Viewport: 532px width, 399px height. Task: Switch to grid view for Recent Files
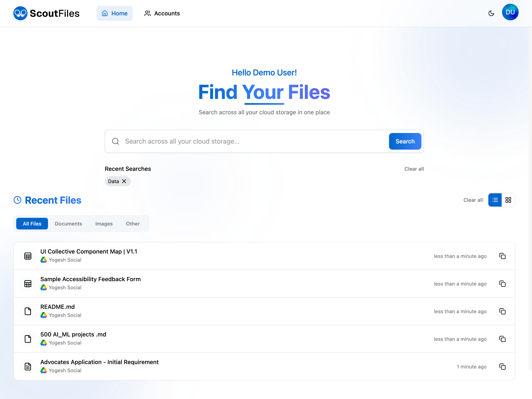pos(508,200)
